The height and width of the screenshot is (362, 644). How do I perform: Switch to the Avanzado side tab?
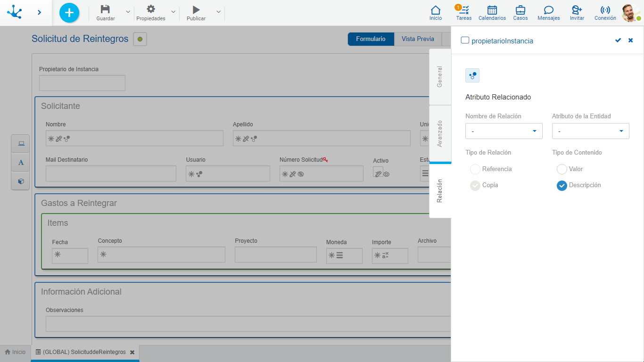[x=440, y=133]
